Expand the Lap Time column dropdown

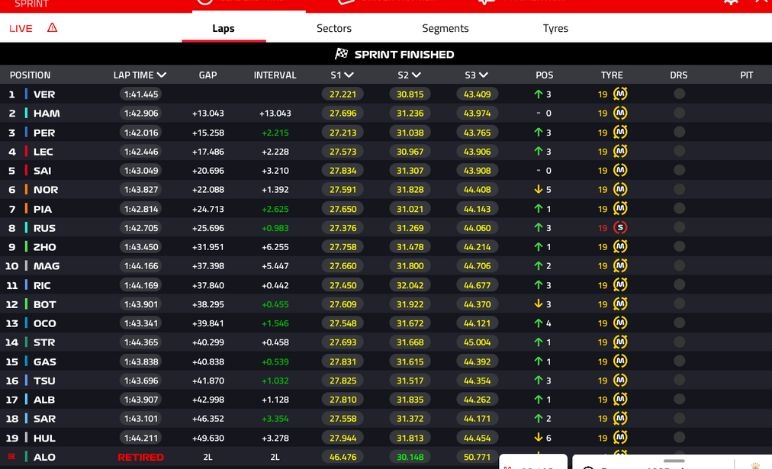(x=161, y=75)
